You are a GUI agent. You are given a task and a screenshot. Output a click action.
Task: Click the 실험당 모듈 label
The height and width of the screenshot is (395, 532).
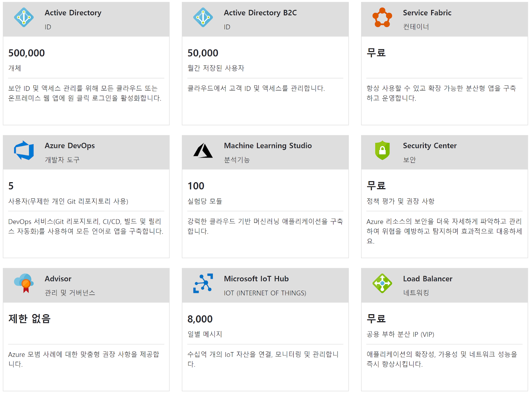click(205, 201)
